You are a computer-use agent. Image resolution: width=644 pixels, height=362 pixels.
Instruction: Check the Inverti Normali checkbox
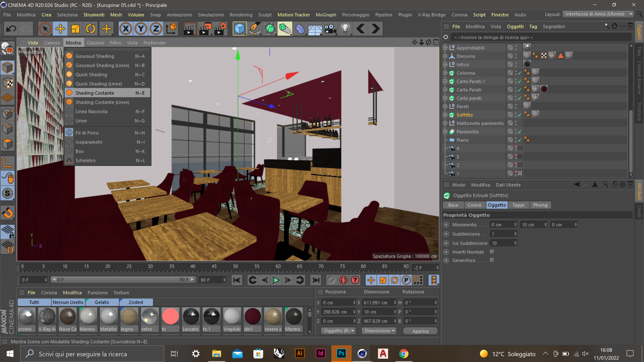[492, 252]
